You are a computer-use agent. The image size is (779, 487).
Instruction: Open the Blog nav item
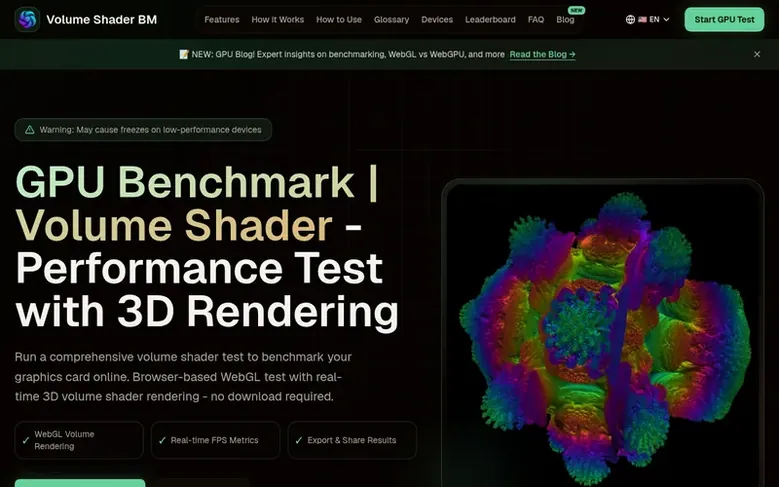pos(565,19)
